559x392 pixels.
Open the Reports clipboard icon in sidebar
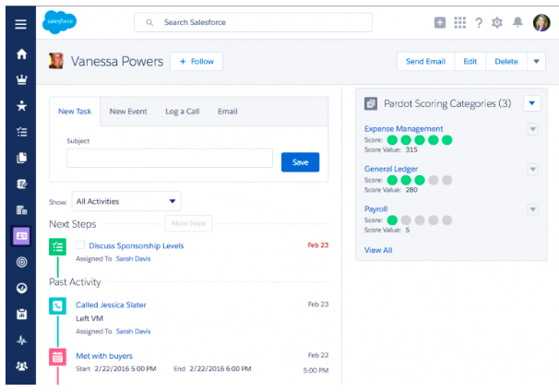[x=21, y=314]
